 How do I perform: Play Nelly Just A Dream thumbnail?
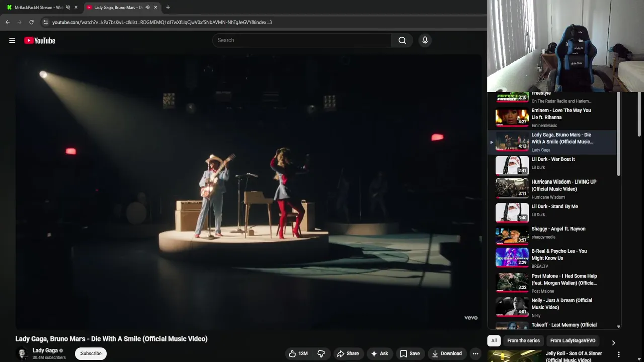512,307
